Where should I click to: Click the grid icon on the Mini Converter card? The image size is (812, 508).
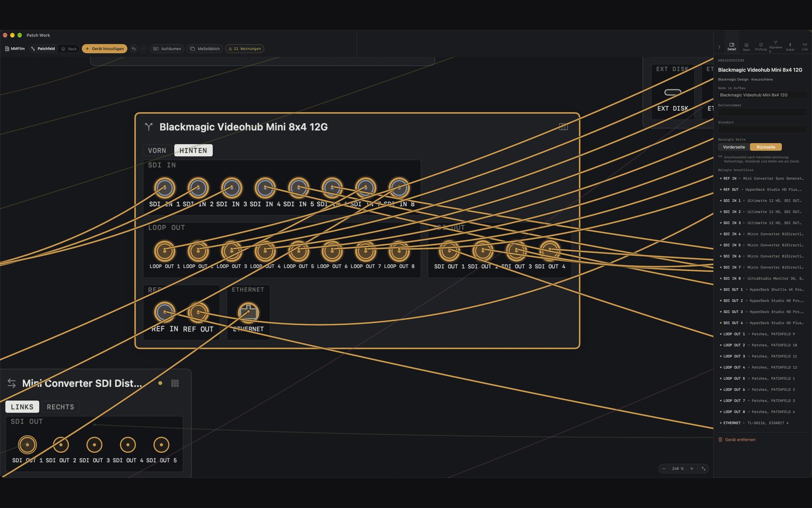click(175, 384)
